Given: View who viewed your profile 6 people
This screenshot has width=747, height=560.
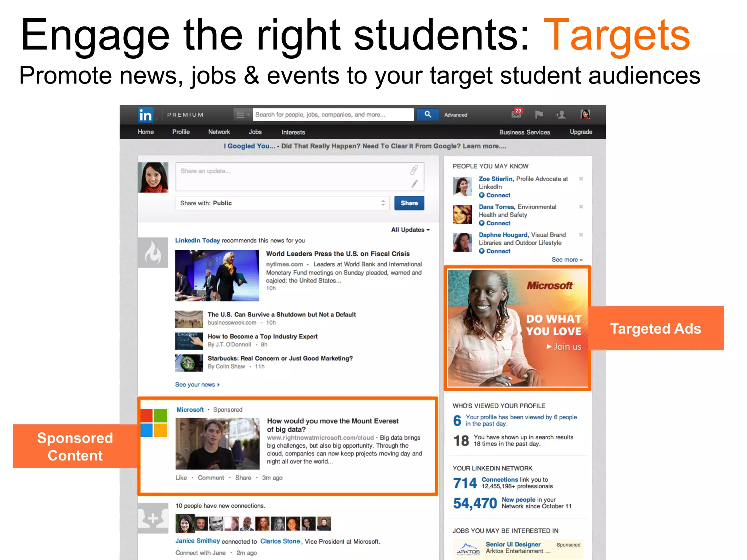Looking at the screenshot, I should tap(521, 420).
